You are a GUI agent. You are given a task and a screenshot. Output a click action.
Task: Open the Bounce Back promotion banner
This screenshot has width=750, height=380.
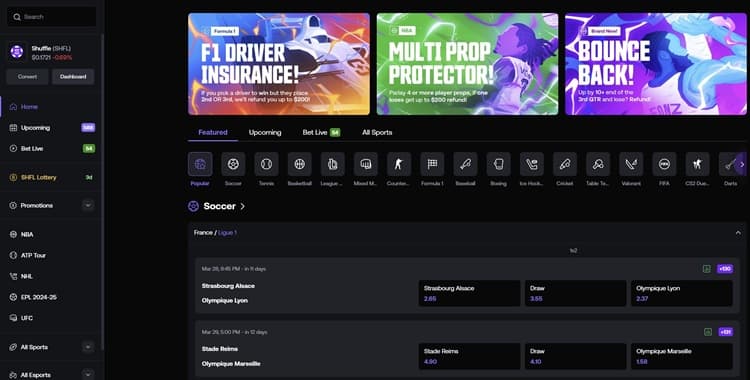tap(656, 64)
